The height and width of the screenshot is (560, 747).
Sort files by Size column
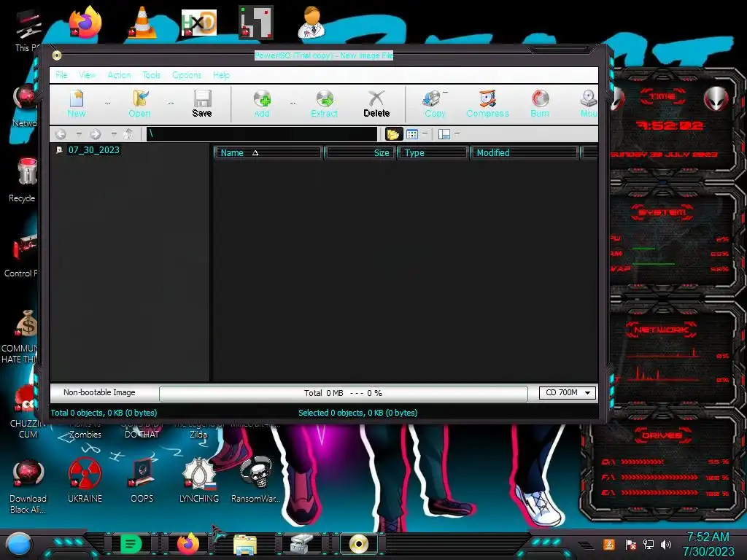point(360,153)
